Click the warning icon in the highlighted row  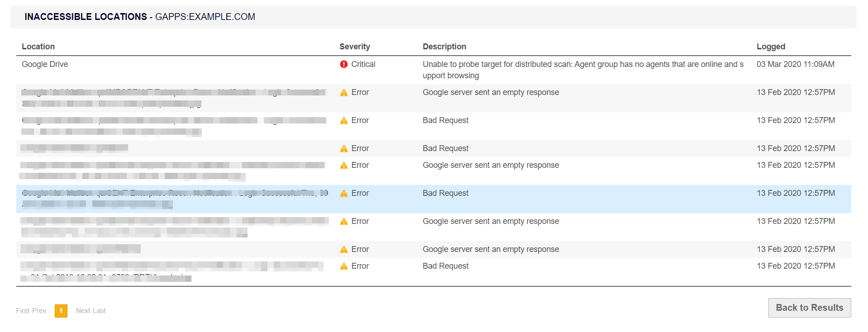[344, 194]
